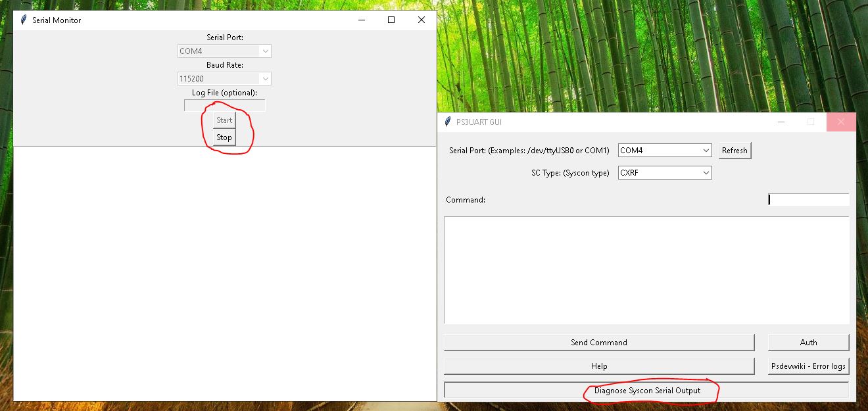The width and height of the screenshot is (868, 411).
Task: Click Stop in Serial Monitor
Action: pos(224,137)
